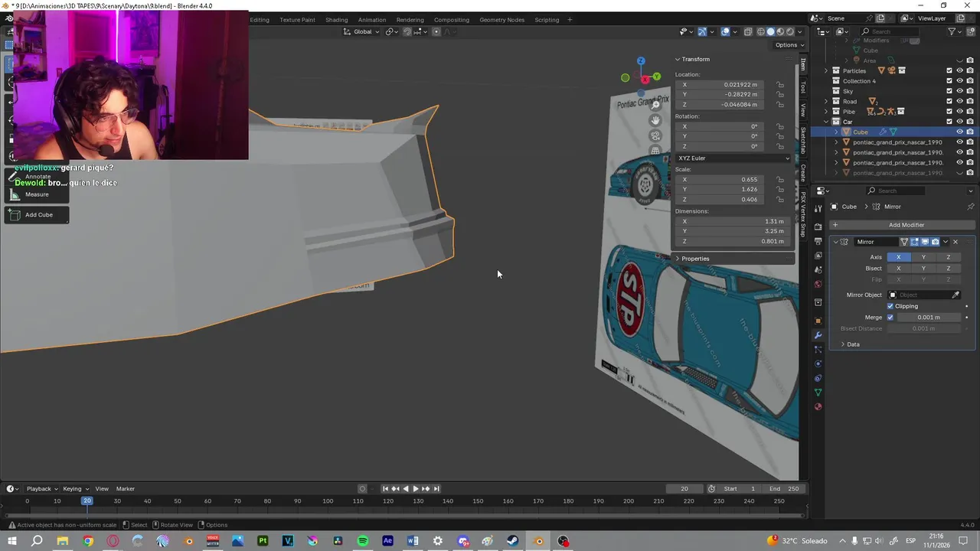Hide the Cube object with eye icon
Viewport: 980px width, 551px height.
[x=960, y=132]
